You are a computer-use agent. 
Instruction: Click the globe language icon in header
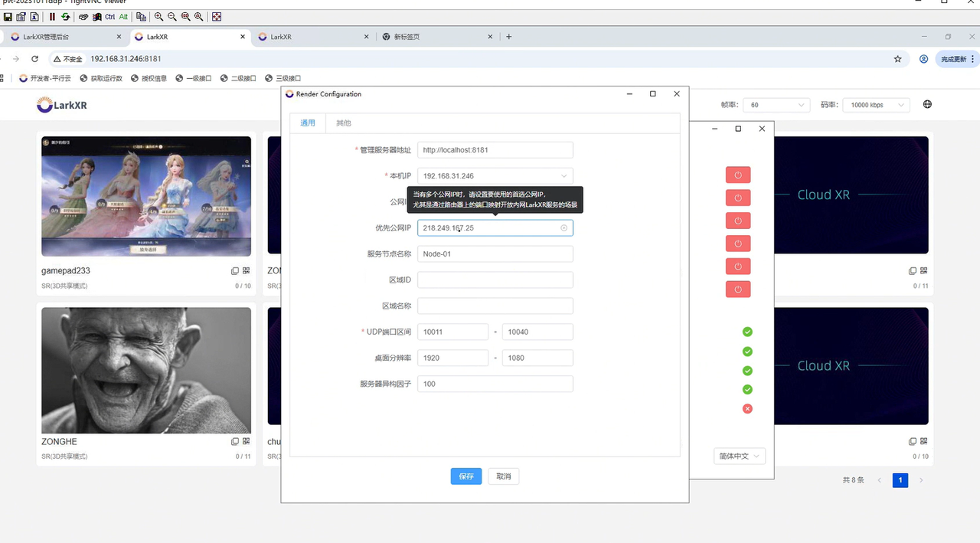(927, 104)
